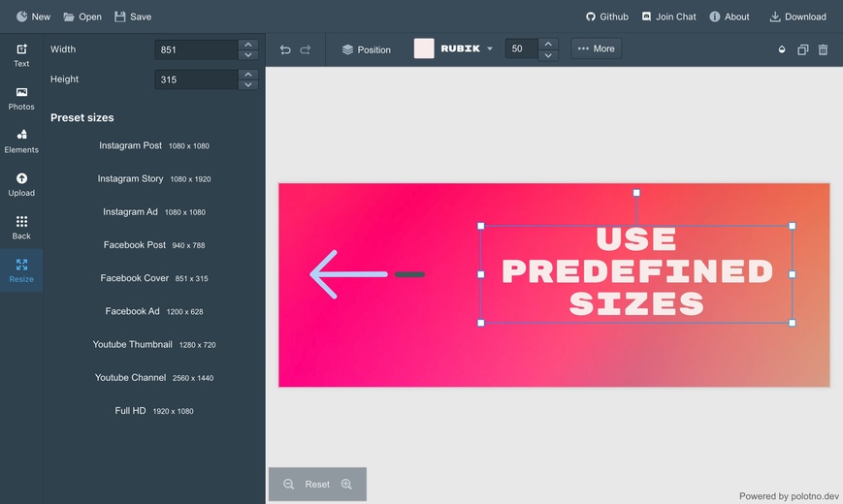Open the opacity droplet control
The image size is (843, 504).
[782, 49]
